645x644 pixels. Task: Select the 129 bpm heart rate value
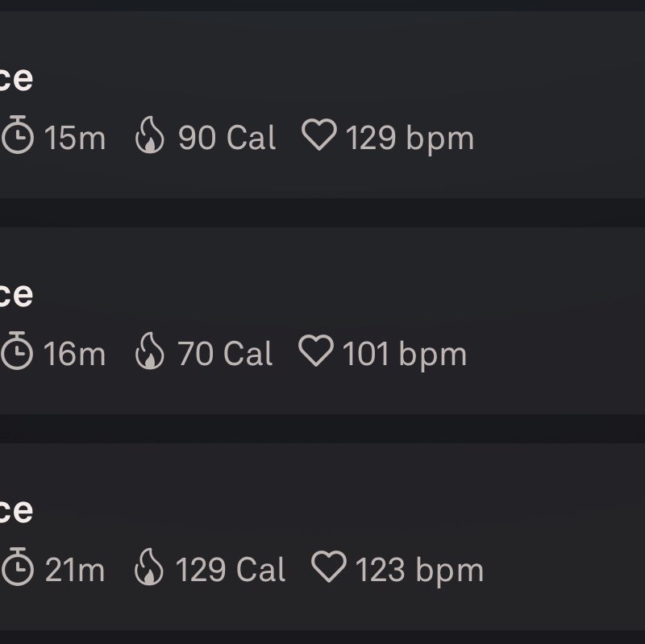coord(410,139)
